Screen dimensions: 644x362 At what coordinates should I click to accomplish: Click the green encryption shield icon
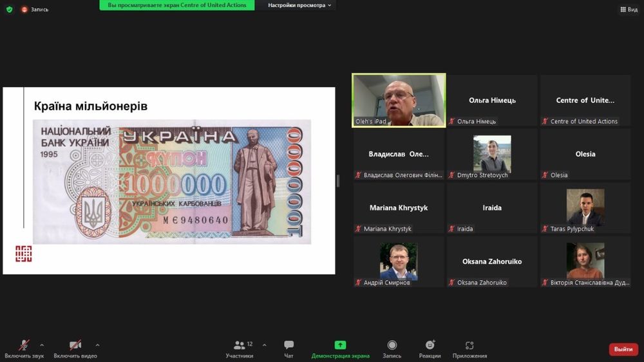(x=10, y=9)
